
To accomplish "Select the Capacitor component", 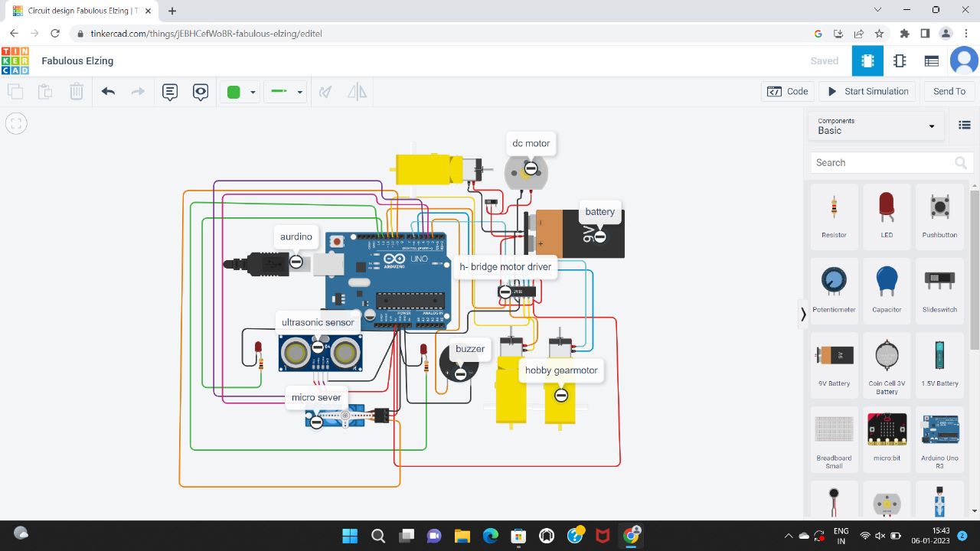I will coord(887,291).
